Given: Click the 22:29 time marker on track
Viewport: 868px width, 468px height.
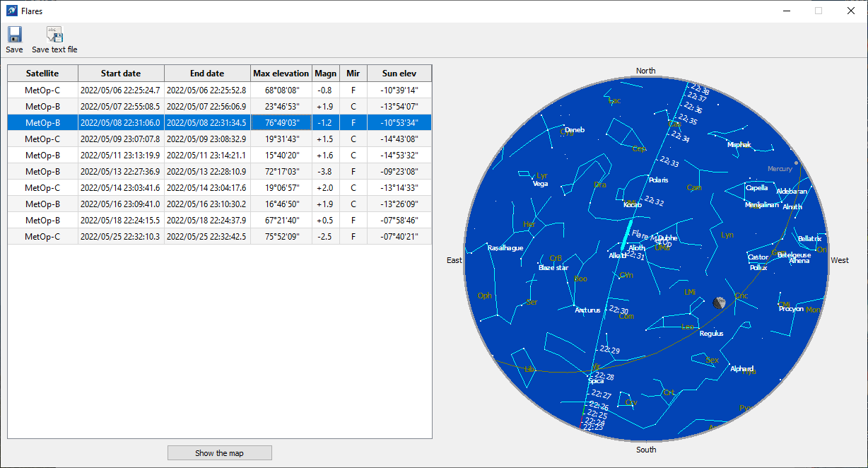Looking at the screenshot, I should tap(610, 350).
